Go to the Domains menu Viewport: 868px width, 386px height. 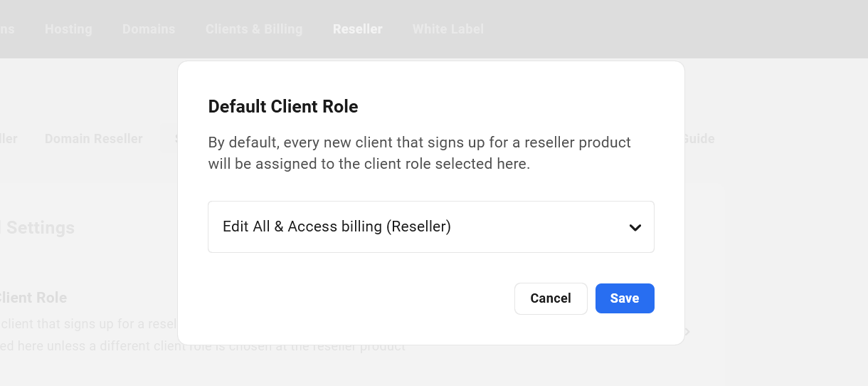[x=149, y=29]
